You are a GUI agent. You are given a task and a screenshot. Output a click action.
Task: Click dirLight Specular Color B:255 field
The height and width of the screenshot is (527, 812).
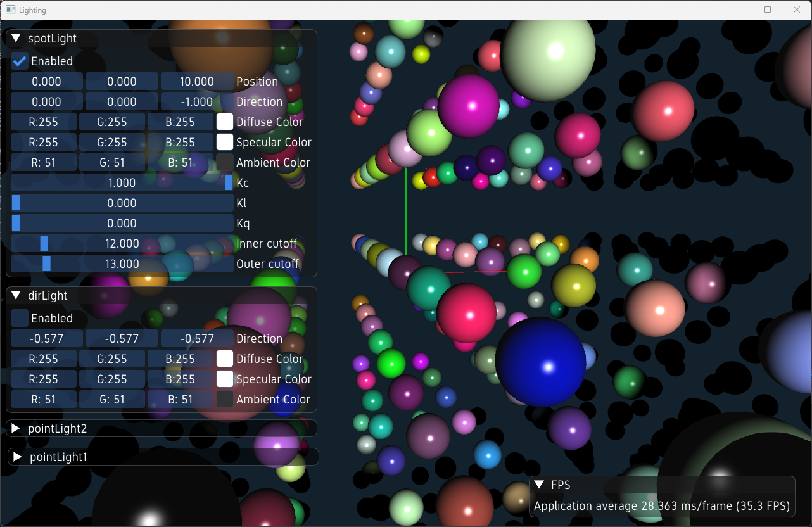coord(181,379)
